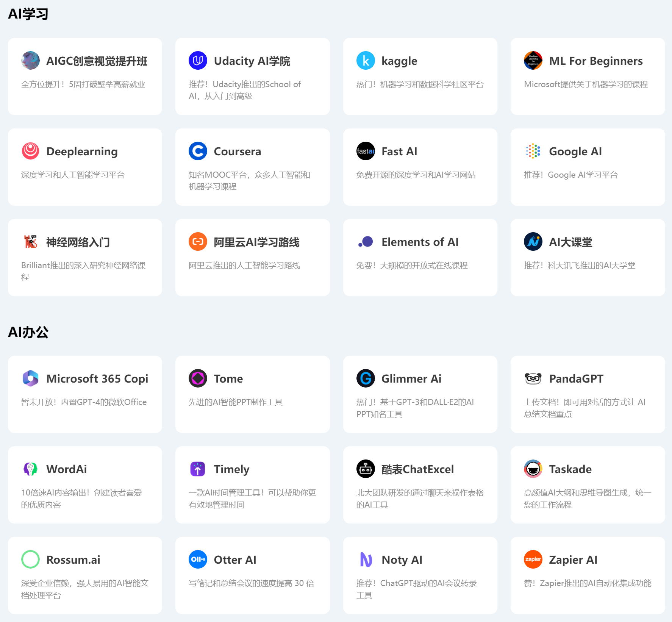Click the PandaGPT title link
The width and height of the screenshot is (672, 622).
pos(576,379)
